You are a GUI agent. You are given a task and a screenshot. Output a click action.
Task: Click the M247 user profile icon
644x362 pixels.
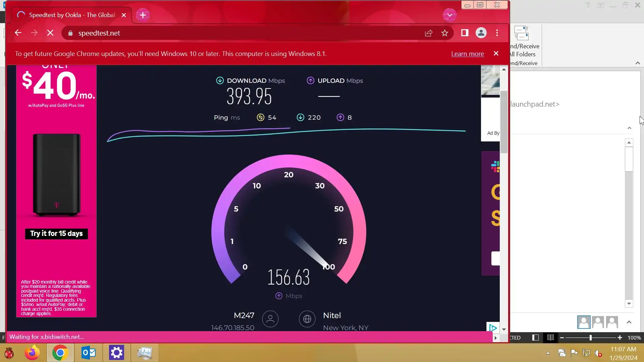(x=270, y=319)
